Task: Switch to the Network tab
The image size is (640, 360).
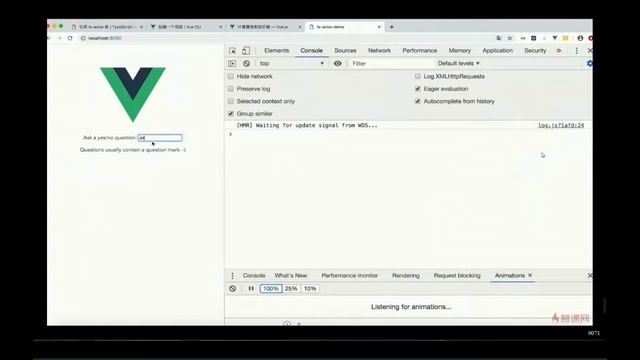Action: tap(379, 51)
